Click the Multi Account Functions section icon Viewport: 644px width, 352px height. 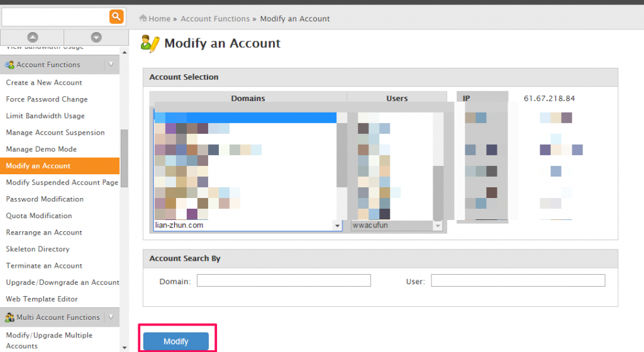click(x=9, y=317)
